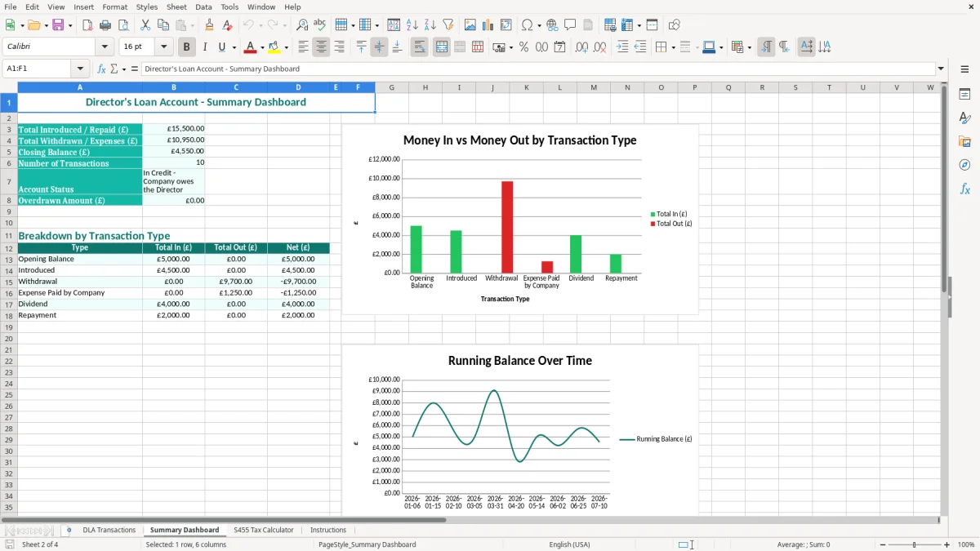The image size is (980, 551).
Task: Toggle Center Horizontally alignment
Action: coord(321,47)
